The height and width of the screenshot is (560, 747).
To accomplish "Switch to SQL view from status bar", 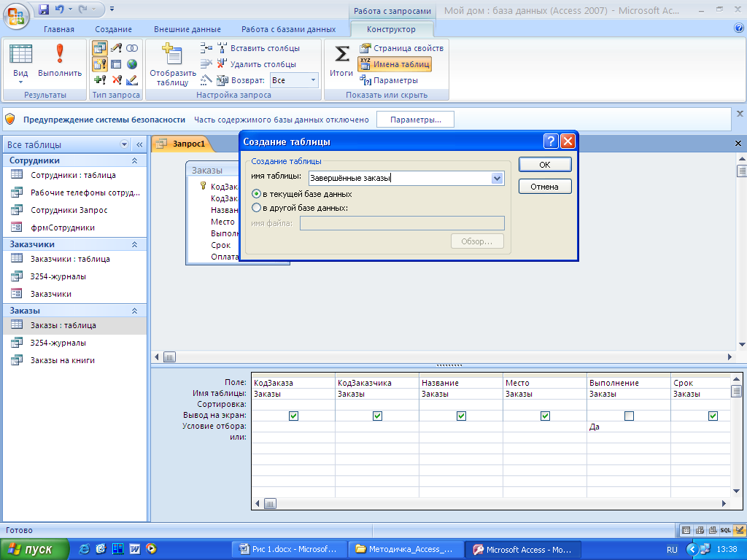I will [x=726, y=530].
